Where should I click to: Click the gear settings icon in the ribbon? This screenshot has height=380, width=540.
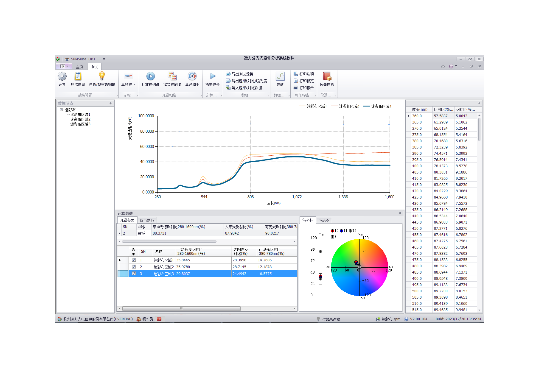point(62,77)
